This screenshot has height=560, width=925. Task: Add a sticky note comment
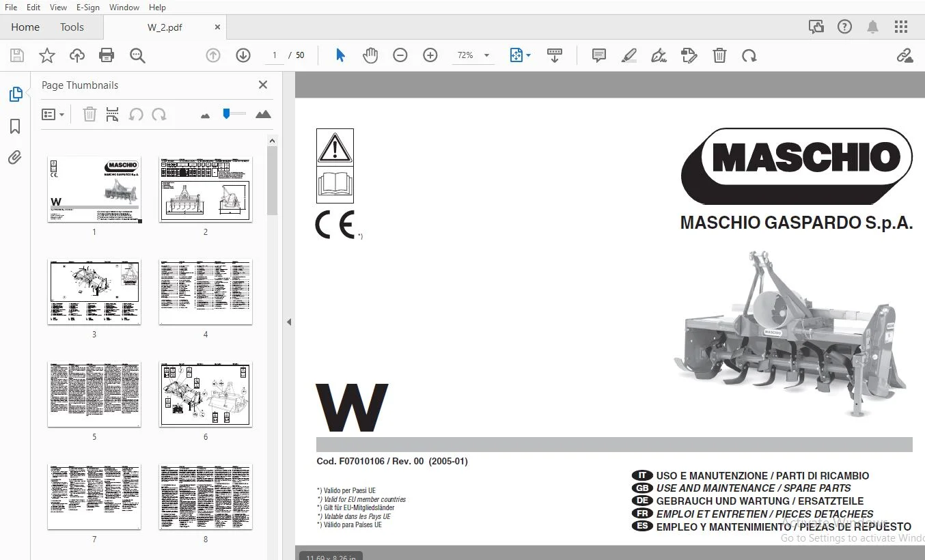click(599, 55)
